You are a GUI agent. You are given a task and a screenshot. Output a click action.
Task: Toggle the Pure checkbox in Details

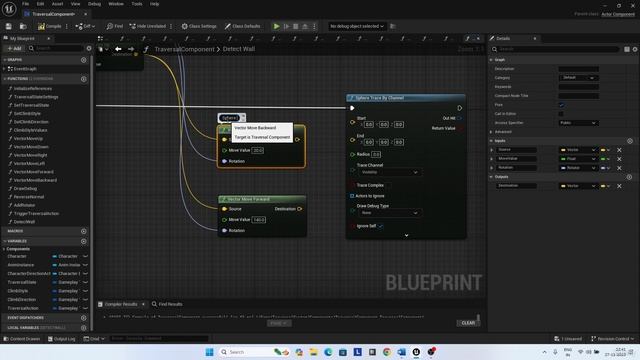click(x=561, y=105)
